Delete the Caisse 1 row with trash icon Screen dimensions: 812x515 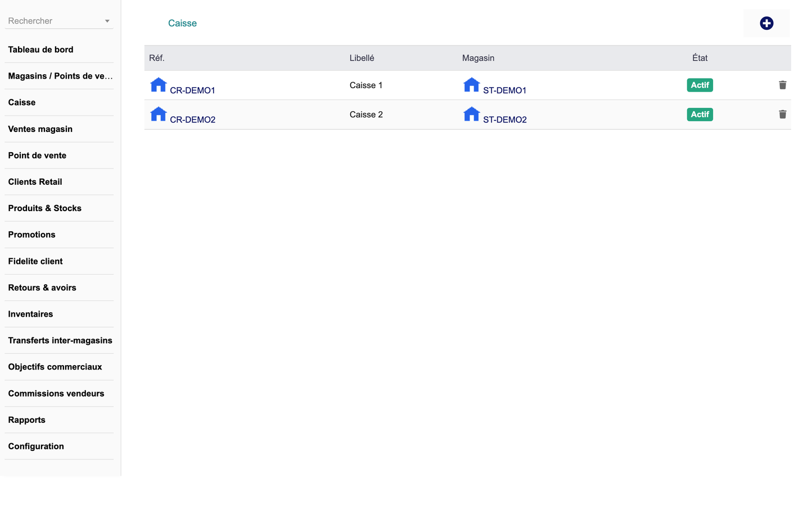[x=782, y=85]
